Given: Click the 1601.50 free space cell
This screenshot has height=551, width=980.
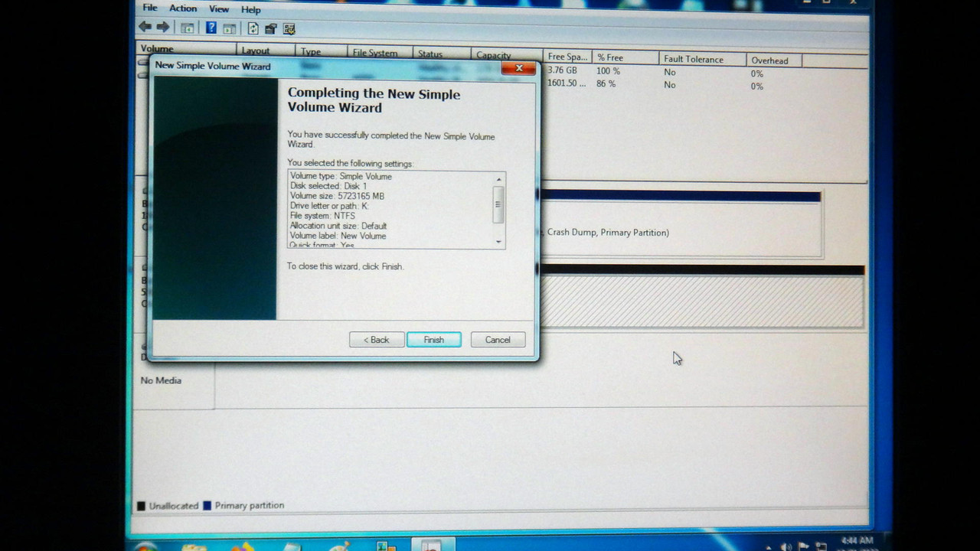Looking at the screenshot, I should coord(567,83).
